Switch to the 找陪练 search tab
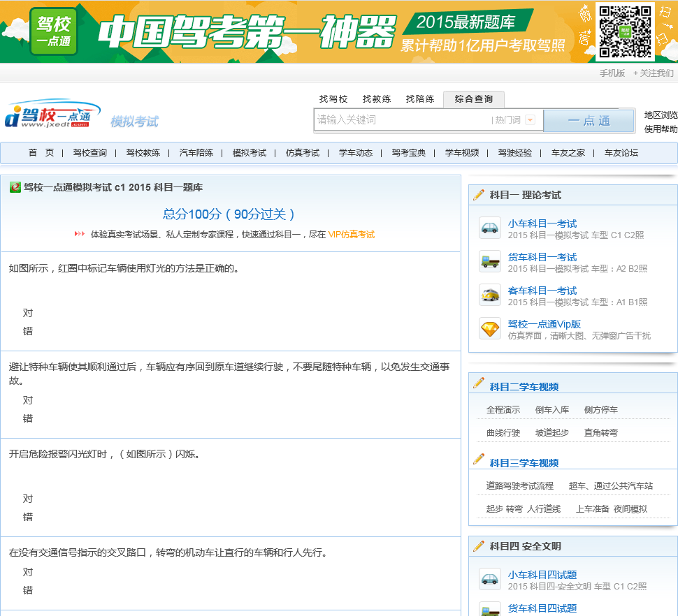 420,99
